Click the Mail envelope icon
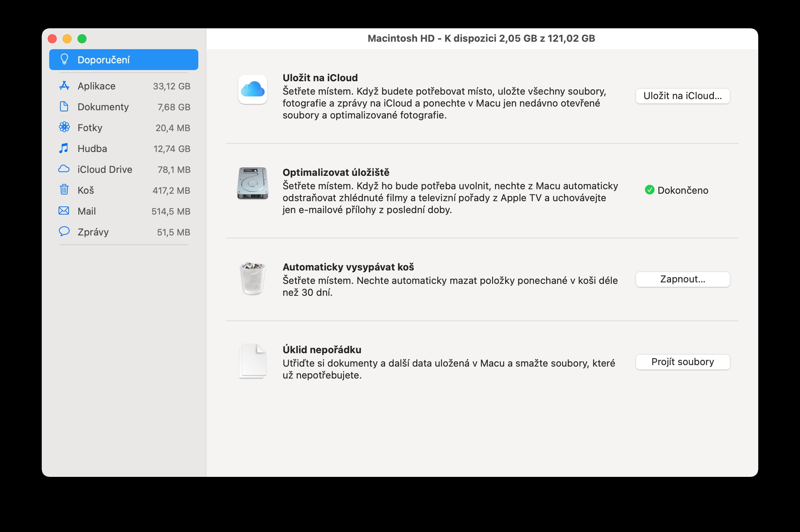 [x=64, y=211]
